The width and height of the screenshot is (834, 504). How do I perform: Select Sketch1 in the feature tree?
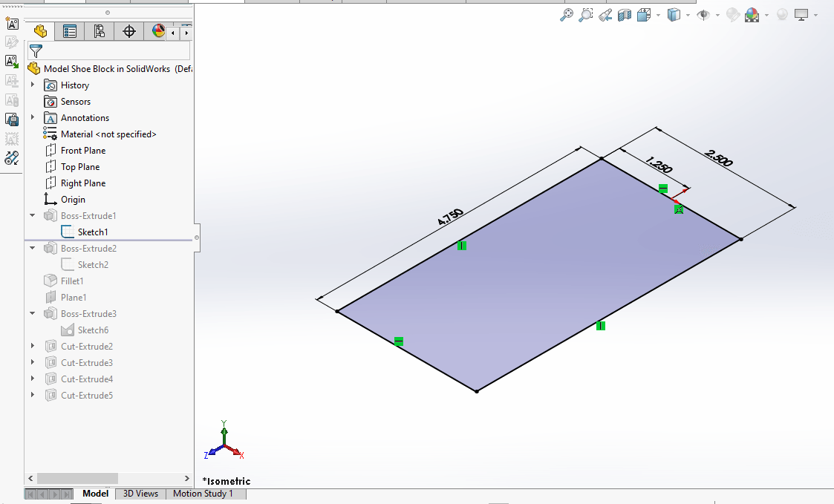pyautogui.click(x=92, y=232)
